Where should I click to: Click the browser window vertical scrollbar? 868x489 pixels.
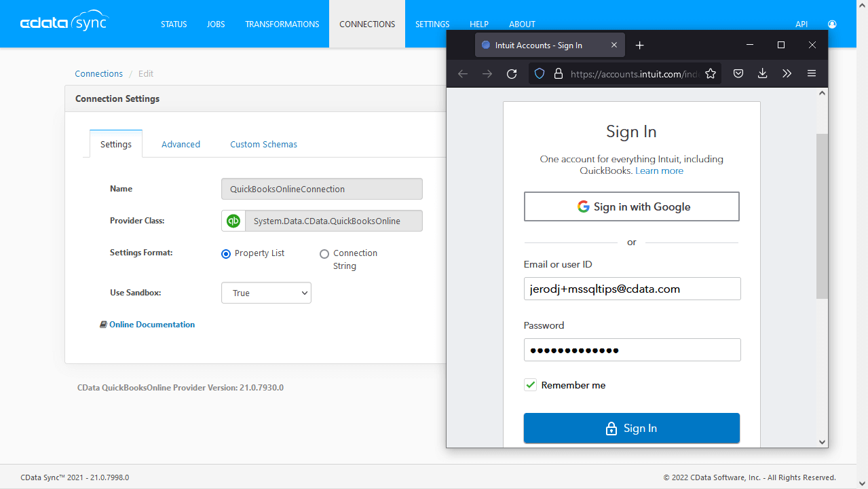pyautogui.click(x=822, y=216)
